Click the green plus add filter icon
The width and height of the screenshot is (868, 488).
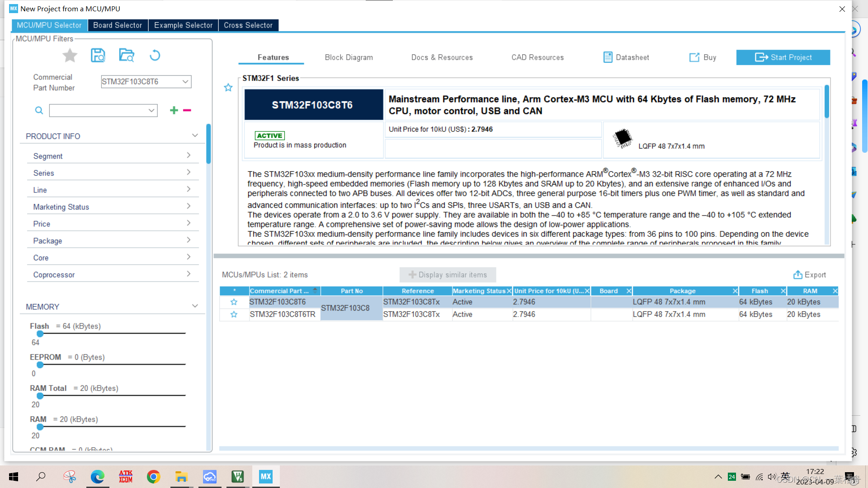[174, 110]
